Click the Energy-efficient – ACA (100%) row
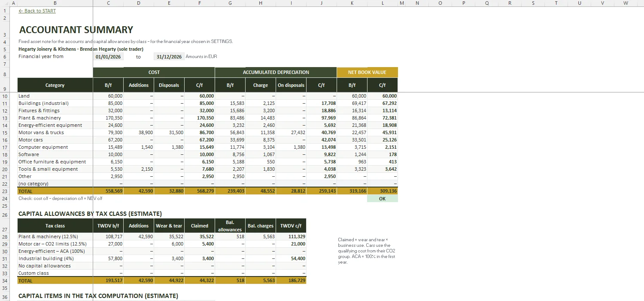644x301 pixels. [x=55, y=252]
